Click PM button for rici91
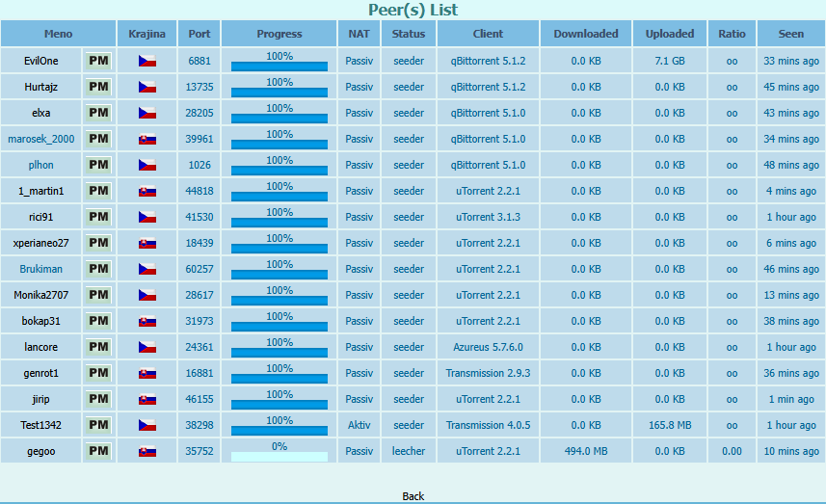 pyautogui.click(x=98, y=217)
